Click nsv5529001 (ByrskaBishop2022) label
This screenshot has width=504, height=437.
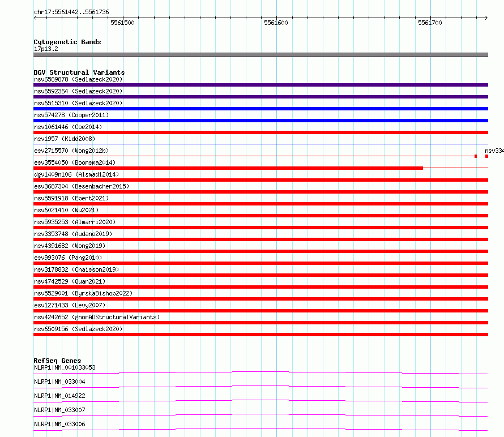pyautogui.click(x=83, y=293)
